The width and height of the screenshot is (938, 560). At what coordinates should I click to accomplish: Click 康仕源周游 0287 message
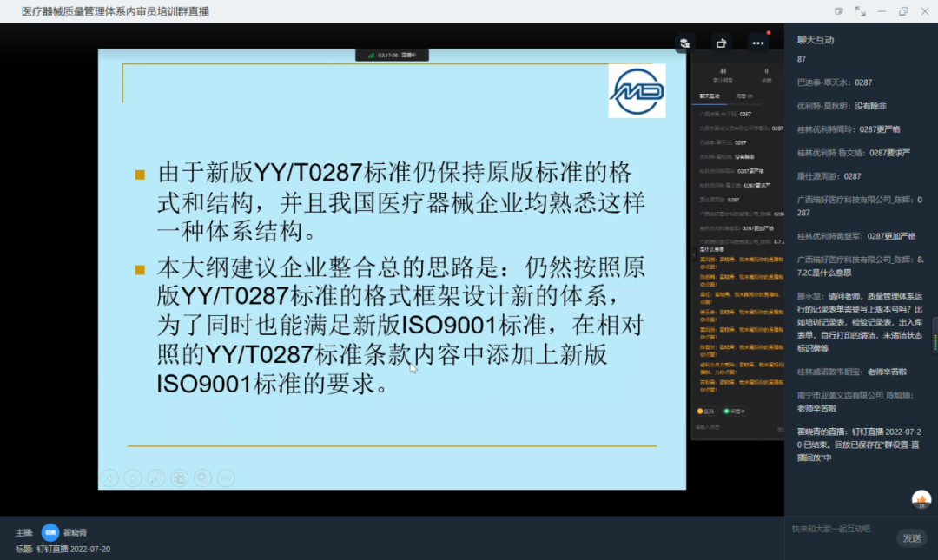[829, 176]
